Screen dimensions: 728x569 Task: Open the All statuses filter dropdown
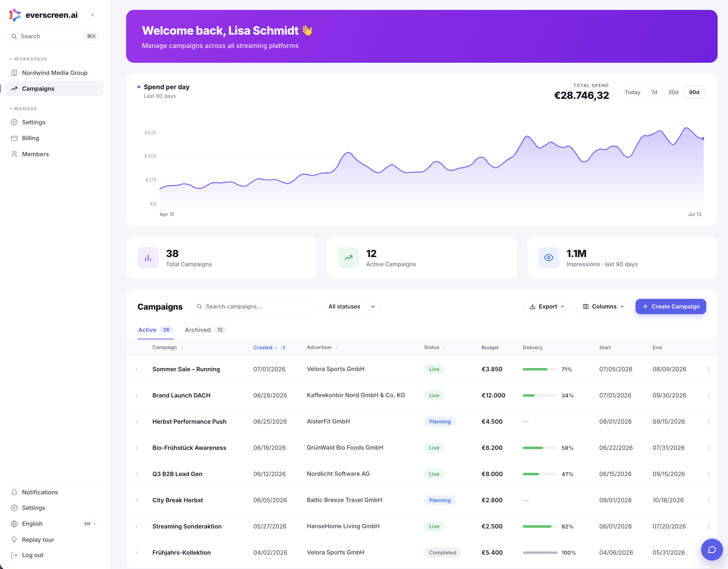(x=352, y=306)
